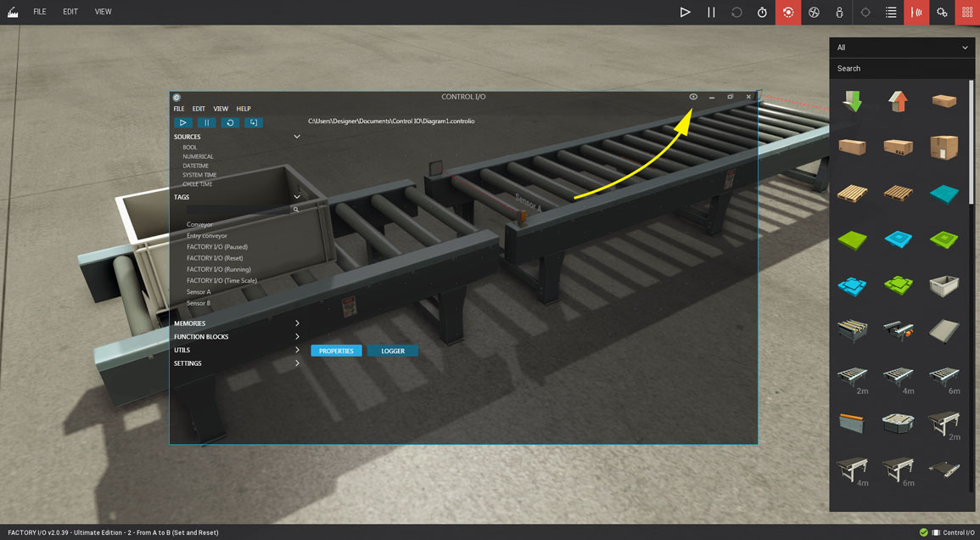Reset the Control I/O diagram
Viewport: 980px width, 540px height.
pos(230,122)
